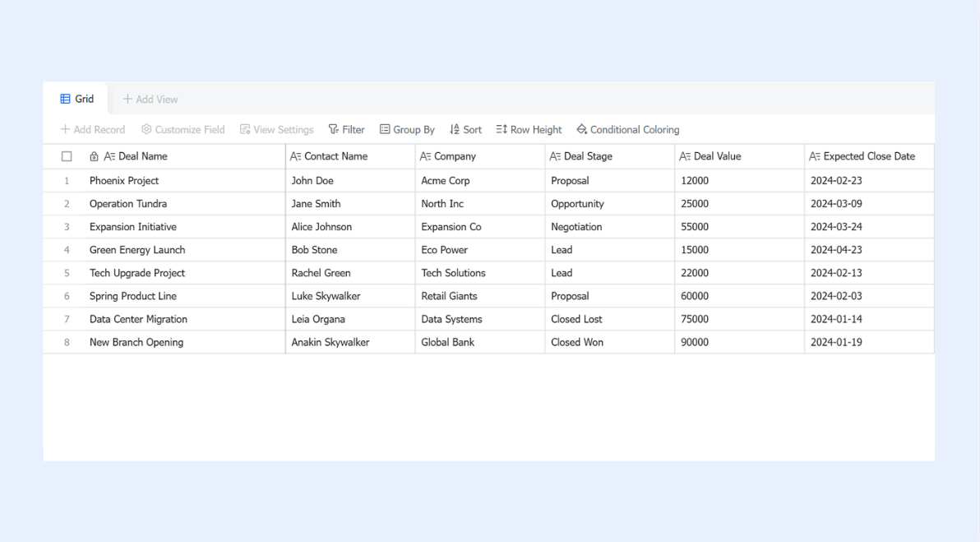Click the Row Height icon
Screen dimensions: 980x542
click(502, 129)
